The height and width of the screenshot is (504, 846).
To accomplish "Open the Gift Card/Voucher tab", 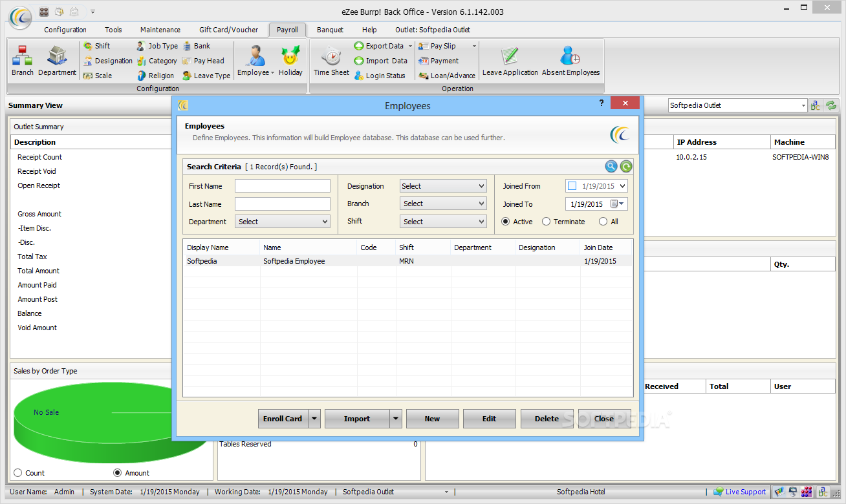I will coord(229,30).
